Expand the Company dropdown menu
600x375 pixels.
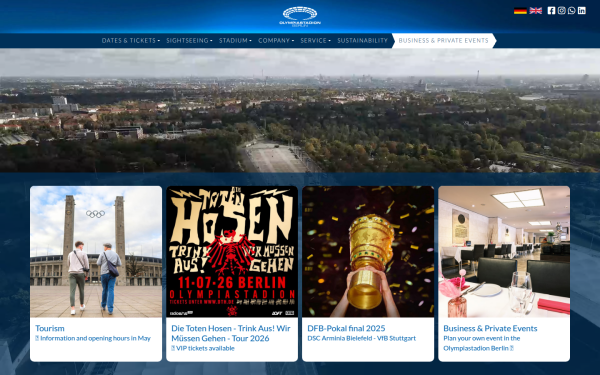[276, 41]
